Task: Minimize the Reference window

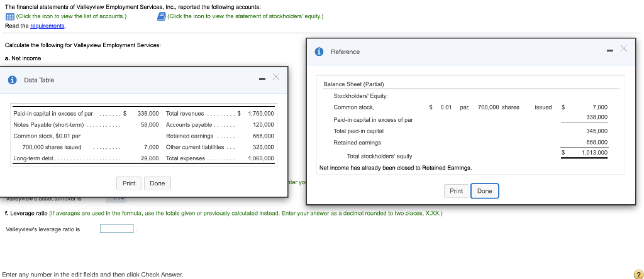Action: point(610,50)
